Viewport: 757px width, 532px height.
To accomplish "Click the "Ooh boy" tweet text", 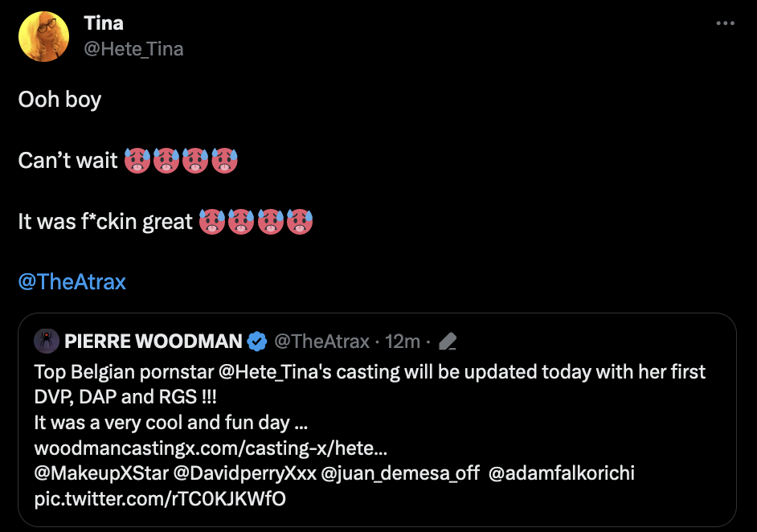I will [59, 100].
